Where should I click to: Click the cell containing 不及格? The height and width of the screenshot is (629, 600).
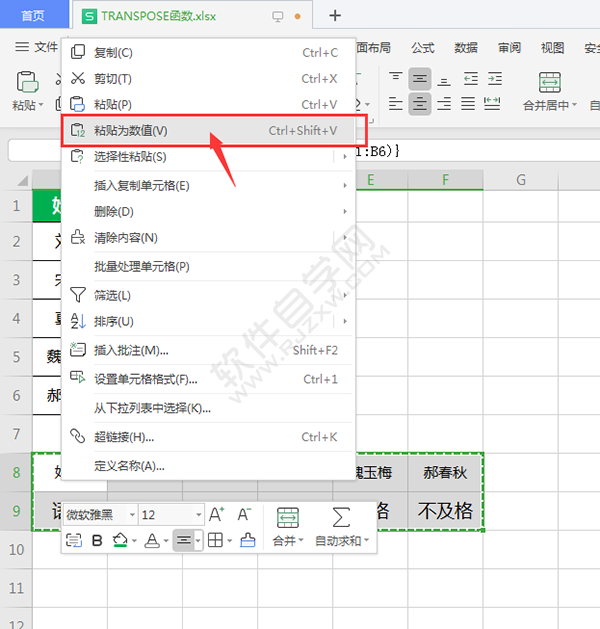click(x=445, y=511)
